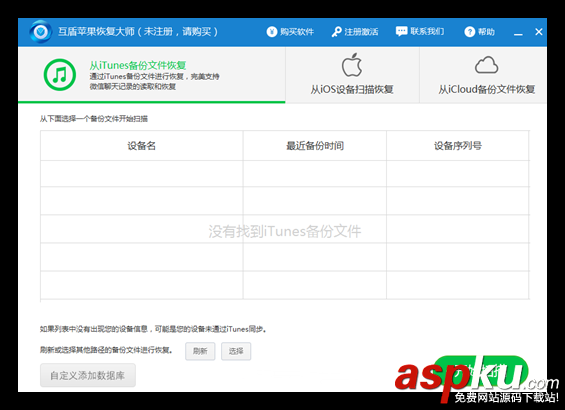This screenshot has height=410, width=565.
Task: Click the 从下面选择一个备份文件开始扫描 instruction text
Action: coord(94,119)
